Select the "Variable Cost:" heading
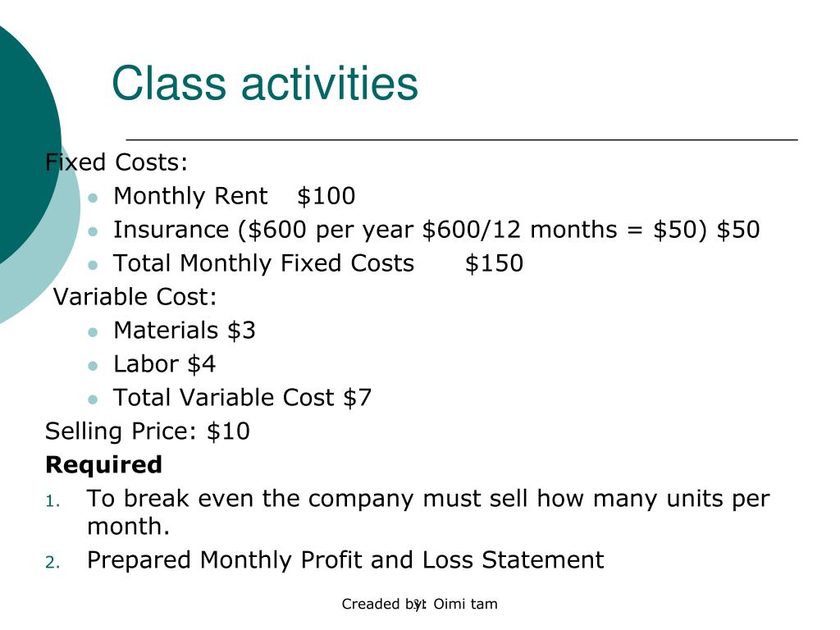 coord(135,297)
